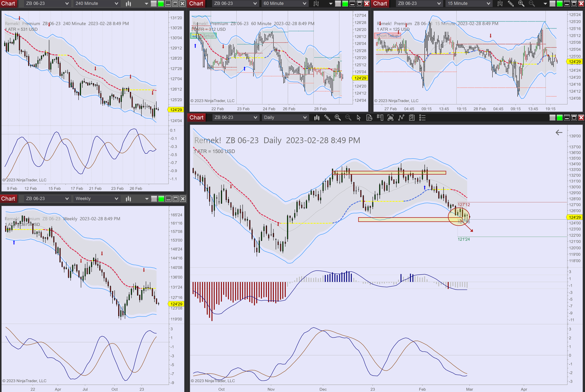585x392 pixels.
Task: Toggle green instrument link on Weekly chart
Action: point(161,199)
